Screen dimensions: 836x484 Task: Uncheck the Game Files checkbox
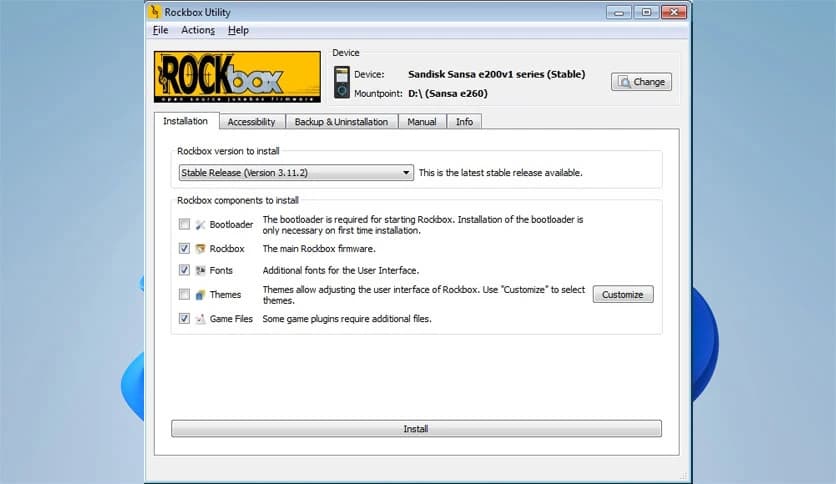pos(184,318)
